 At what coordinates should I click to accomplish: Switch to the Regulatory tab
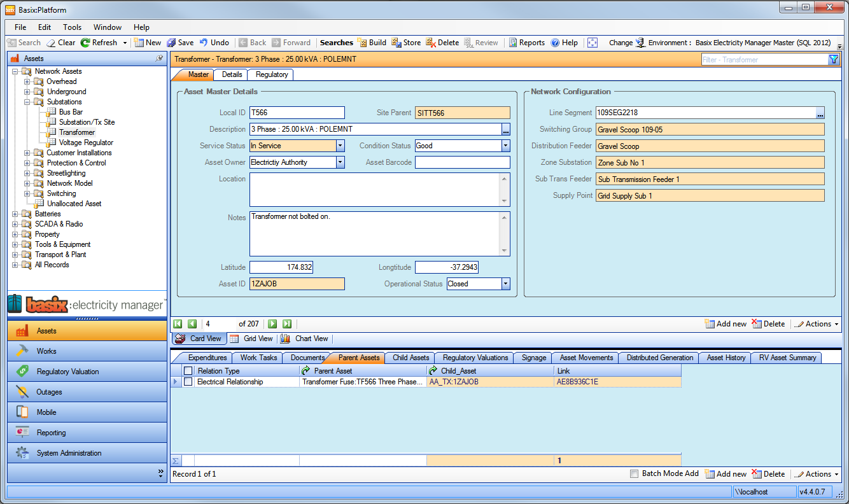(x=270, y=74)
